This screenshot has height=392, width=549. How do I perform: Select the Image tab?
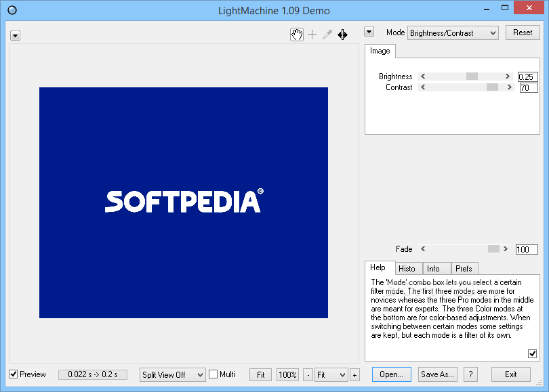click(380, 51)
